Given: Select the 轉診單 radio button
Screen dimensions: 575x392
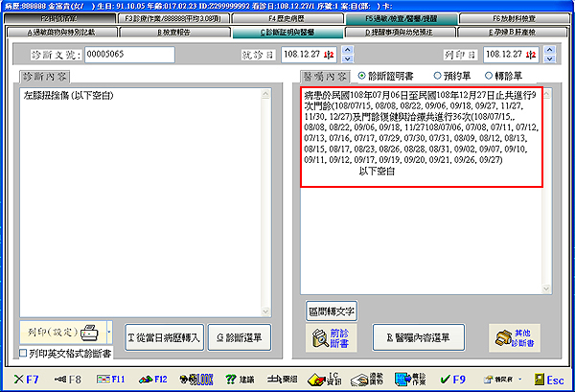Looking at the screenshot, I should [x=490, y=76].
